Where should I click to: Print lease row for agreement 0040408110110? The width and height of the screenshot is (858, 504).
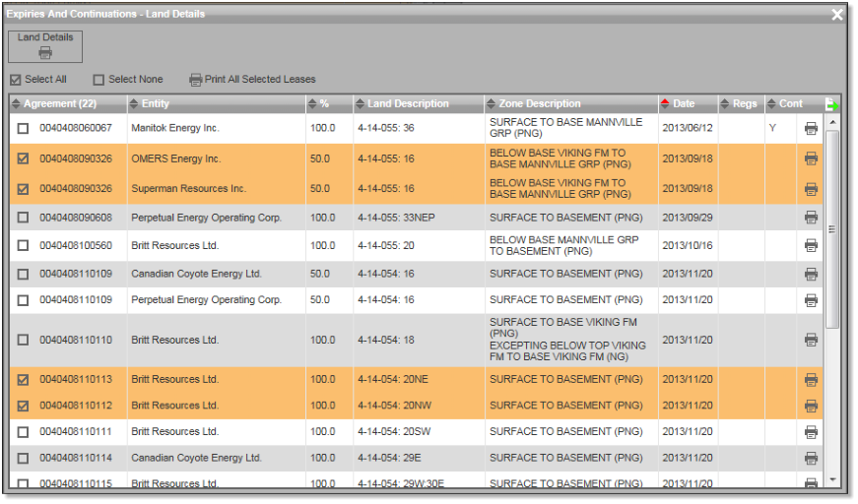click(x=811, y=340)
